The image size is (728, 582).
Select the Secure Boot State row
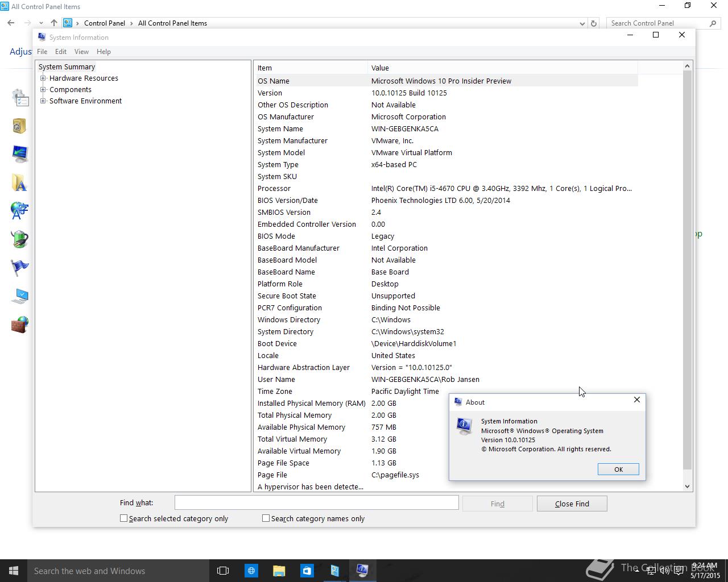[446, 296]
